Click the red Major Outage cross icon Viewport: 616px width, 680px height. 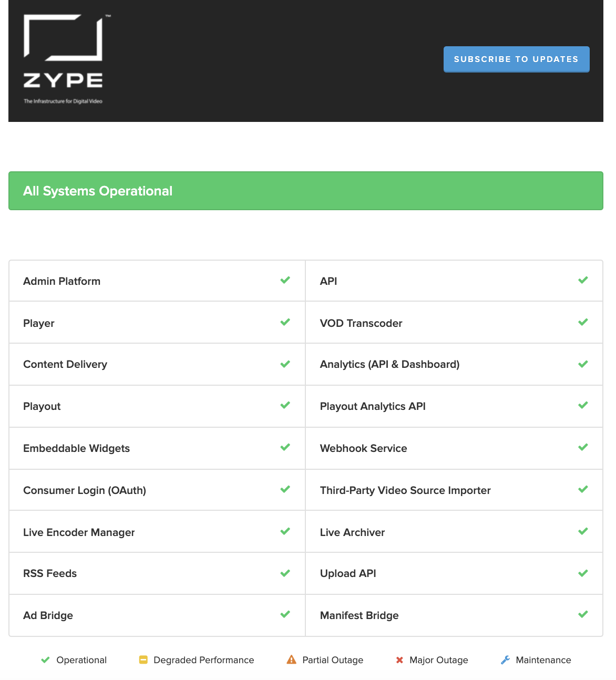click(399, 660)
